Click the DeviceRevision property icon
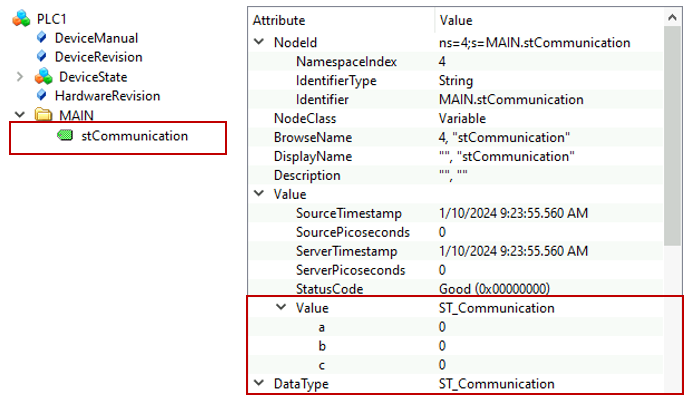688x399 pixels. coord(42,57)
